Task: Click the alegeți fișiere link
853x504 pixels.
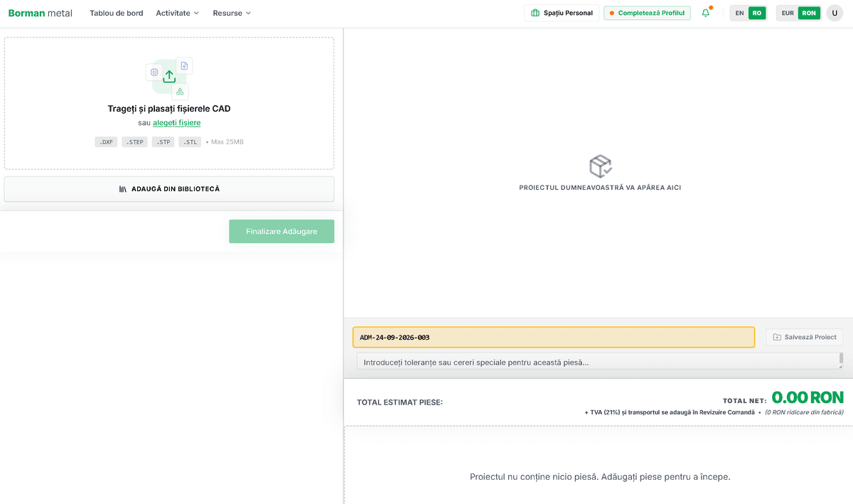Action: click(176, 123)
